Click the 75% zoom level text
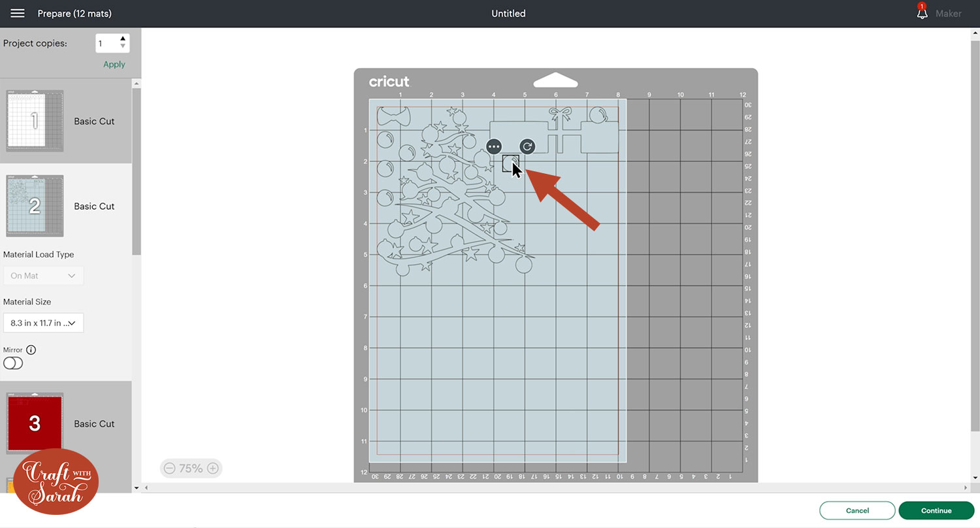 (191, 468)
